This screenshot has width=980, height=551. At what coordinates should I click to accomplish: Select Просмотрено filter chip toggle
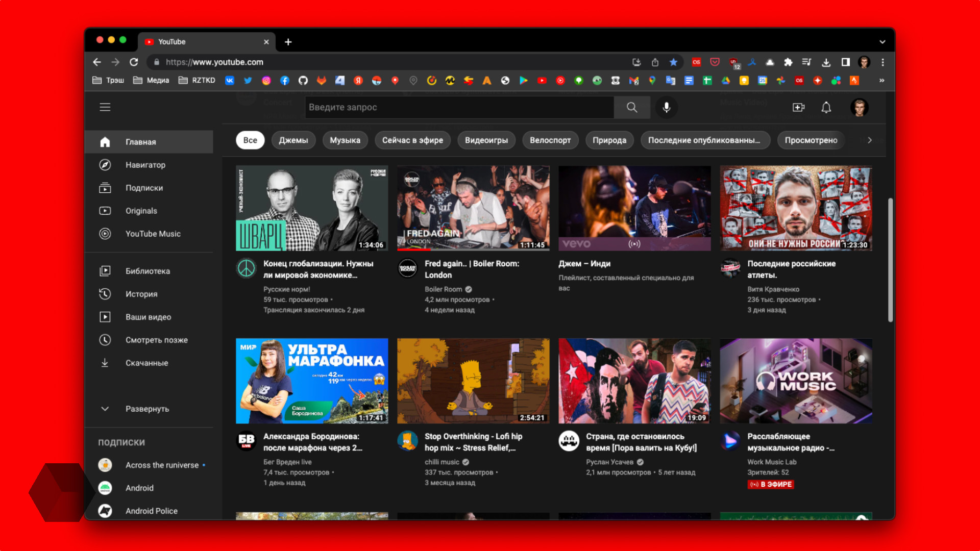(x=813, y=139)
